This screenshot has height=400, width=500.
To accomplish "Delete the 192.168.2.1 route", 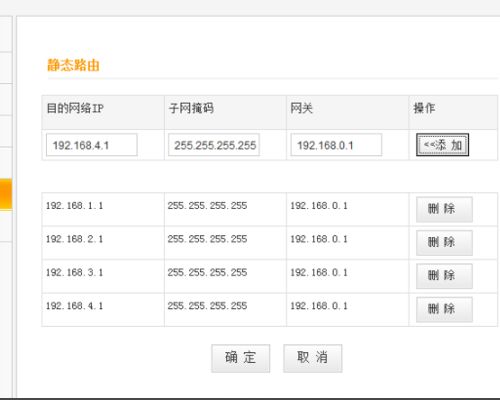I will pos(444,243).
